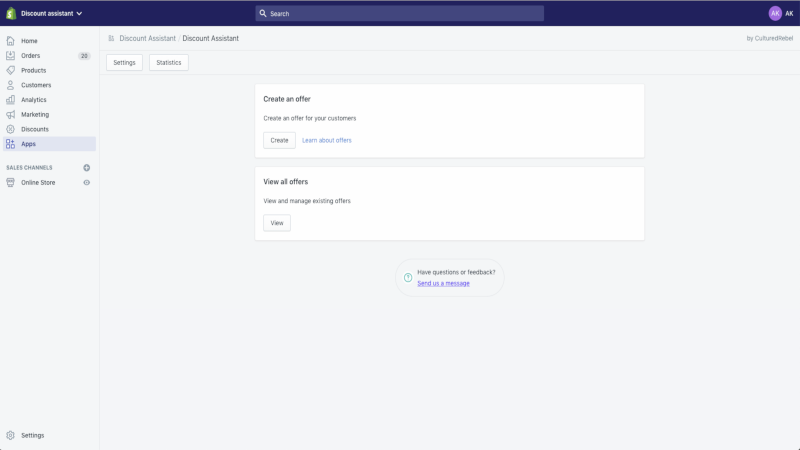The width and height of the screenshot is (800, 450).
Task: Open Home via its house icon
Action: [x=10, y=41]
